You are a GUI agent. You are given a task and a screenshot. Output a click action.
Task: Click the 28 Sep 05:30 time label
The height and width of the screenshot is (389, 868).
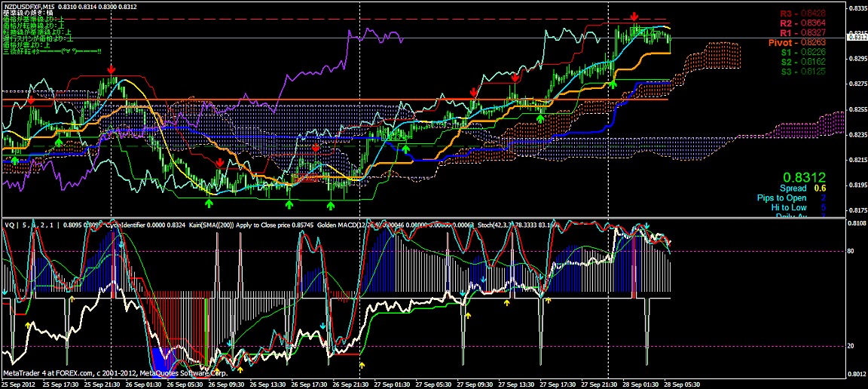[x=682, y=384]
